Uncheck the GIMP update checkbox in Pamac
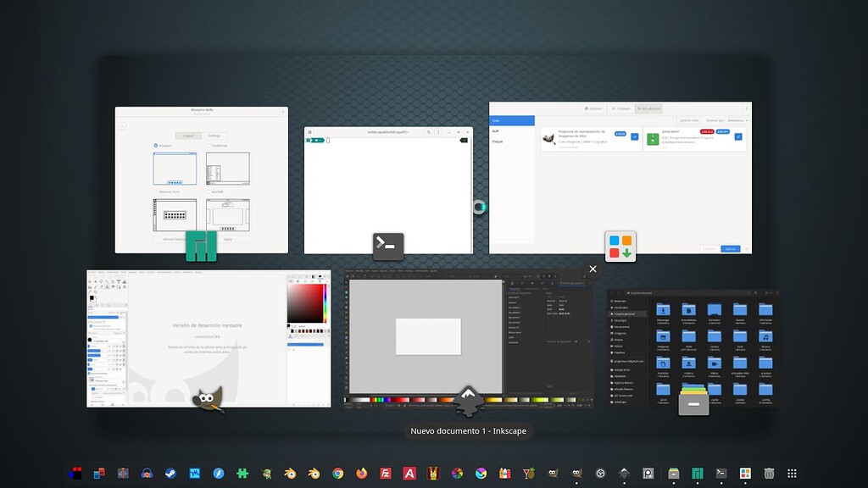Image resolution: width=868 pixels, height=488 pixels. click(x=634, y=136)
